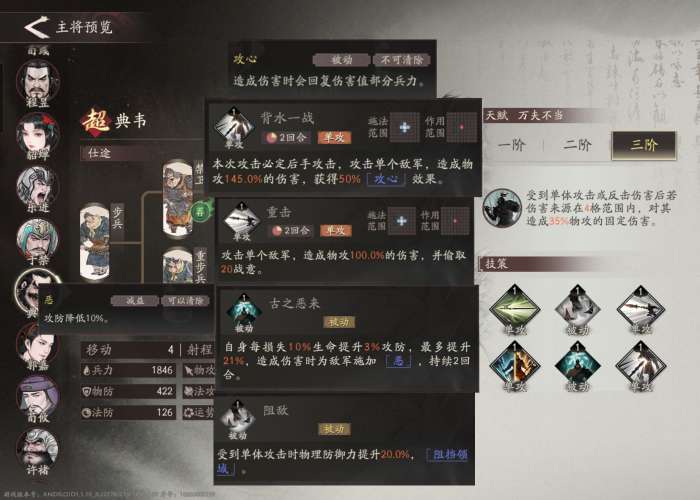The width and height of the screenshot is (700, 500).
Task: Tap the 重击 skill icon
Action: tap(242, 220)
